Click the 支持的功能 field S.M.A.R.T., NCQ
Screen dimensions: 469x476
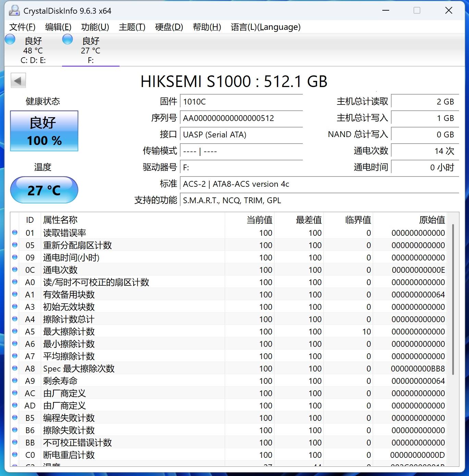319,200
